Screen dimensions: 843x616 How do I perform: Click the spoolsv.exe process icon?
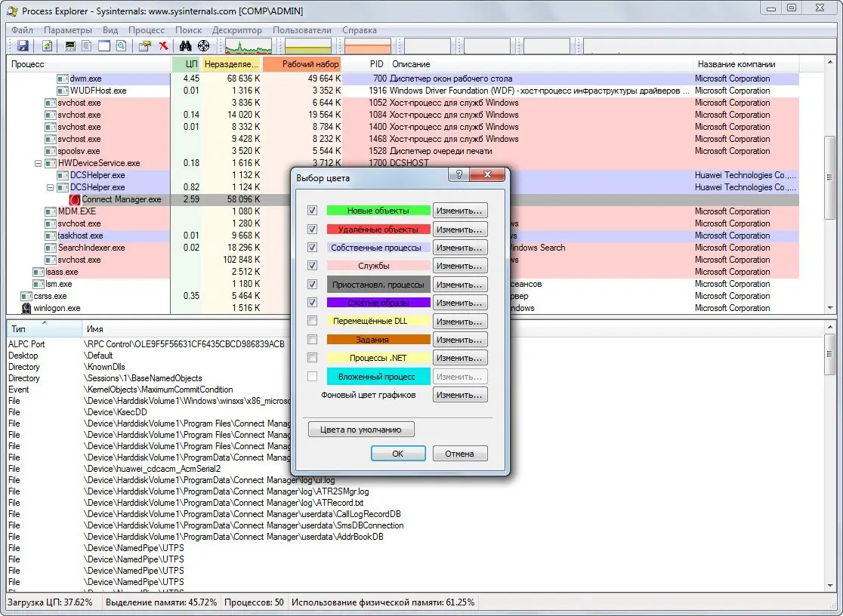coord(51,151)
